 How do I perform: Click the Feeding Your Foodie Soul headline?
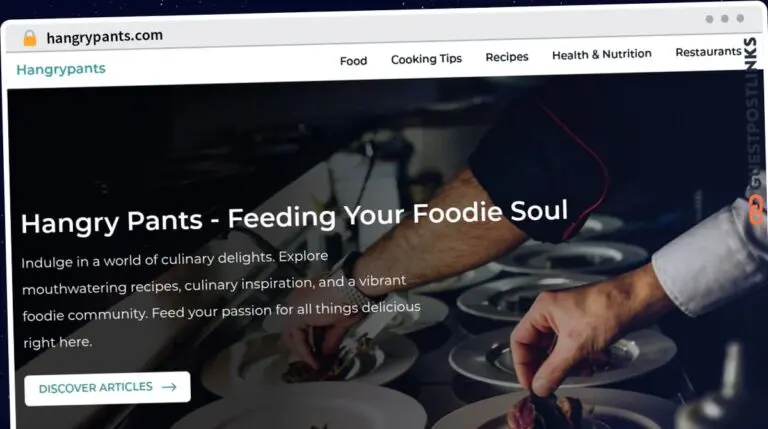coord(294,217)
